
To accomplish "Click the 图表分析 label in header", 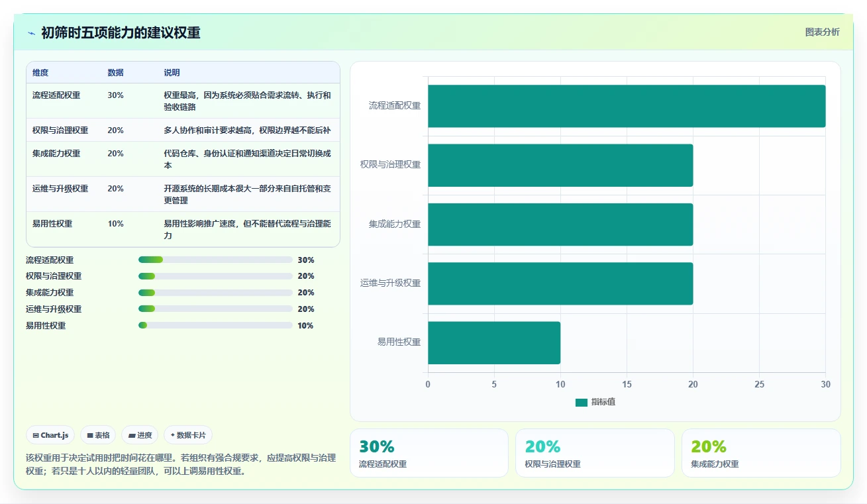I will (822, 32).
